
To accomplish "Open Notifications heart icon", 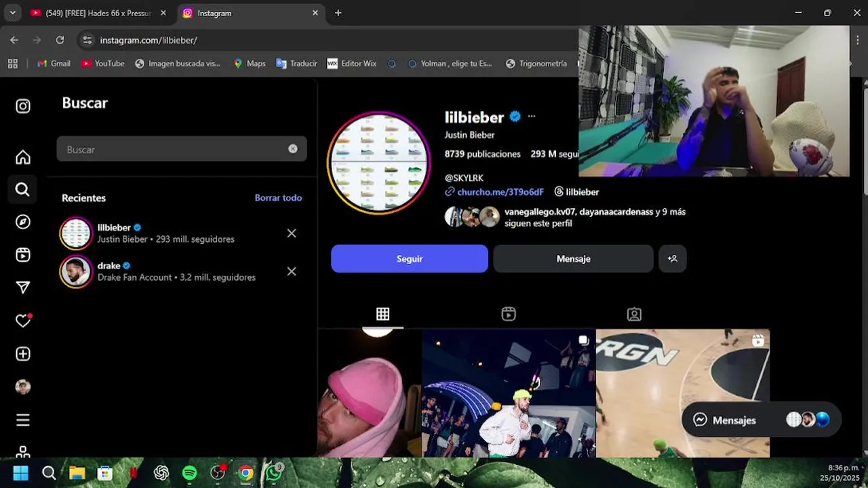I will 23,321.
